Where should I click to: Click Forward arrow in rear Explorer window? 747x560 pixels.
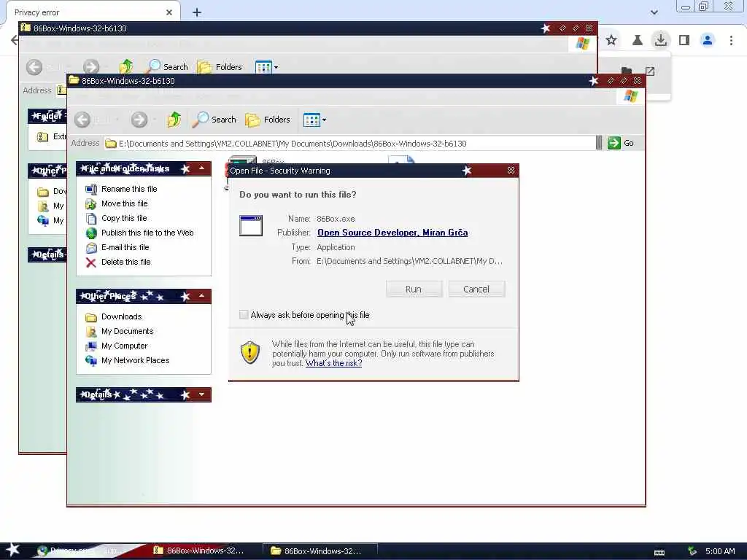(91, 67)
